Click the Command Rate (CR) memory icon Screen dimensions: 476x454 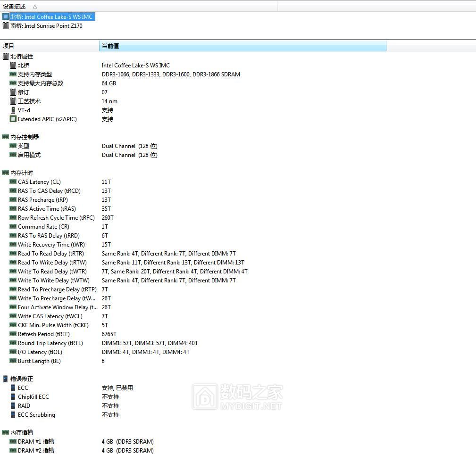13,226
